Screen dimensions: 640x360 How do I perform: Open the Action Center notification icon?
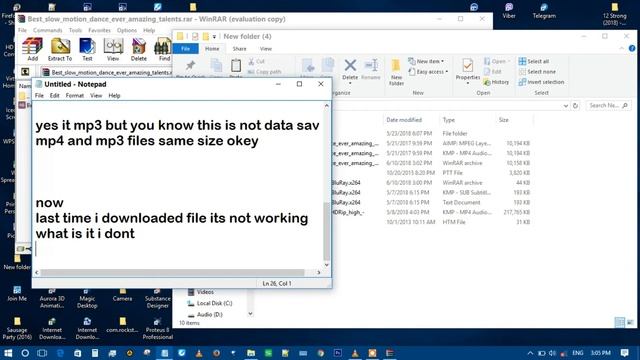(624, 353)
